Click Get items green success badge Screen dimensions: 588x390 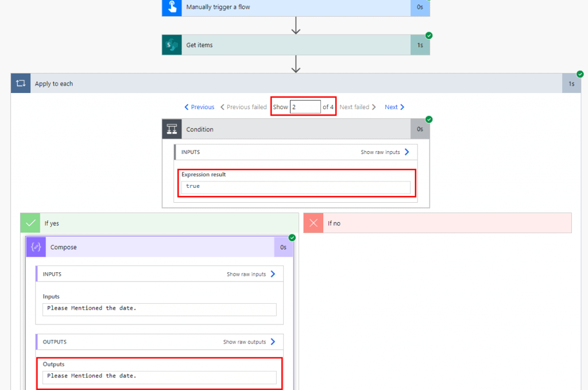tap(429, 36)
